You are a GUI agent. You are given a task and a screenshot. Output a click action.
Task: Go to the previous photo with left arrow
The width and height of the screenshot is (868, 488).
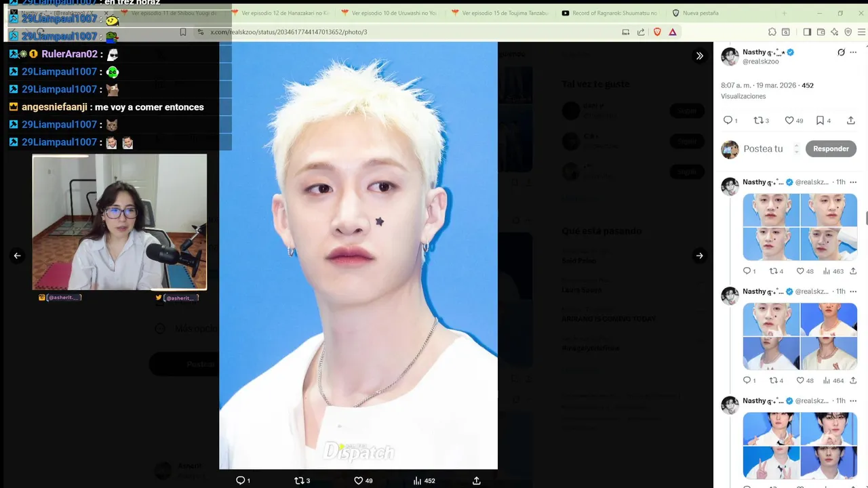18,256
